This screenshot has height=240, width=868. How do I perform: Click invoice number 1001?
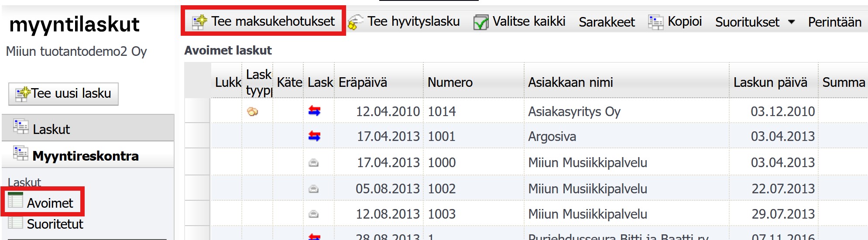pyautogui.click(x=442, y=137)
